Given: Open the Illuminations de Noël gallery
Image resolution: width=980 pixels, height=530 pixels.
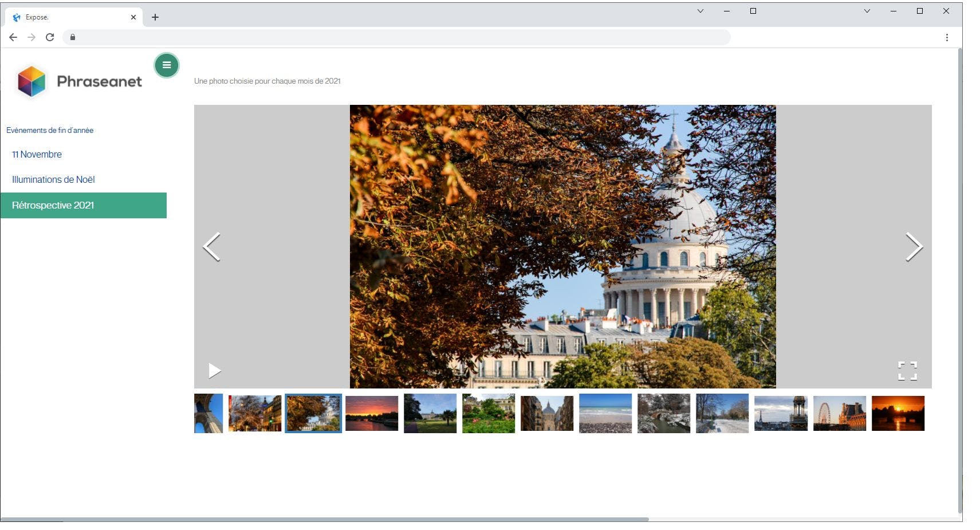Looking at the screenshot, I should [x=53, y=179].
